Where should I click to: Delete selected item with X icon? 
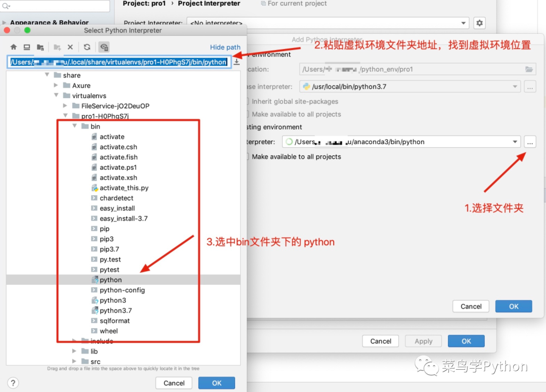click(70, 47)
